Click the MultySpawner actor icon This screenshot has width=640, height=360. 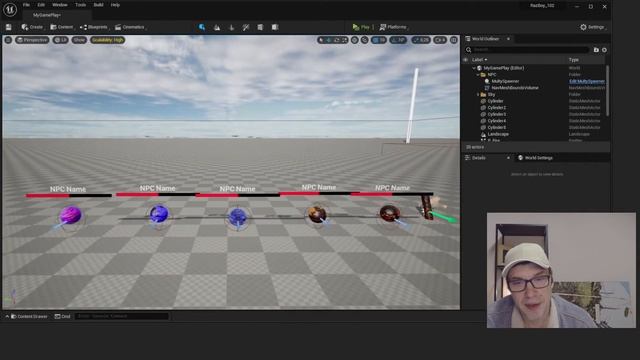coord(487,81)
